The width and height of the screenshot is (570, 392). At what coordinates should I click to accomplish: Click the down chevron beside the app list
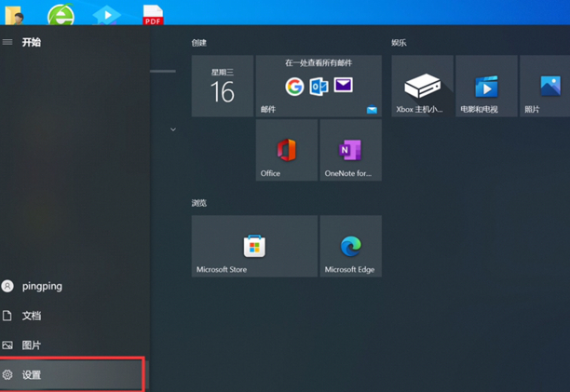click(173, 129)
